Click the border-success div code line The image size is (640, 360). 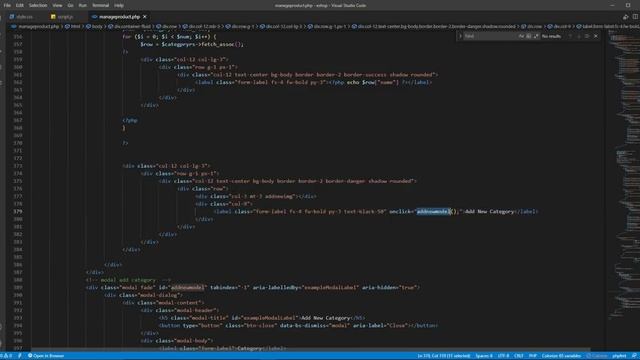click(x=307, y=75)
